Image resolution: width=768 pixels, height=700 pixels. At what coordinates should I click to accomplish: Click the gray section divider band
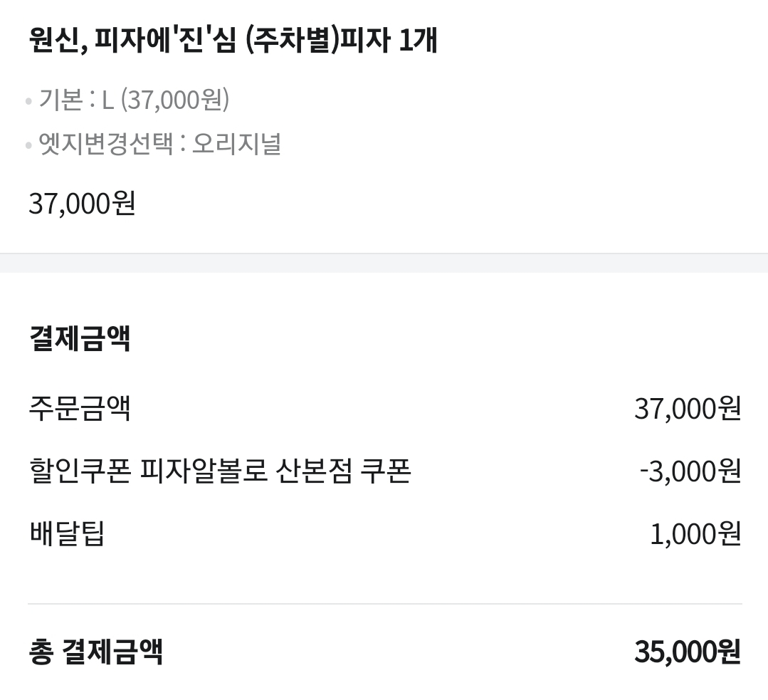tap(384, 263)
